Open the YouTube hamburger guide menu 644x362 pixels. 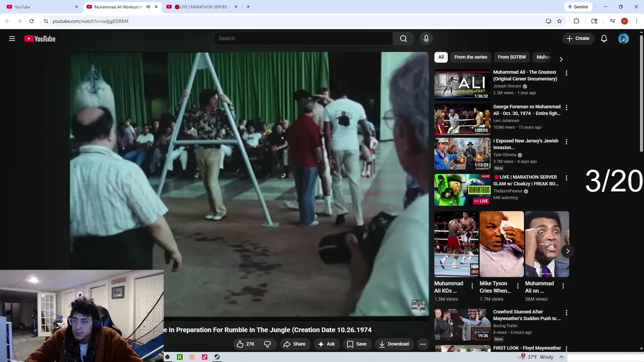point(12,39)
